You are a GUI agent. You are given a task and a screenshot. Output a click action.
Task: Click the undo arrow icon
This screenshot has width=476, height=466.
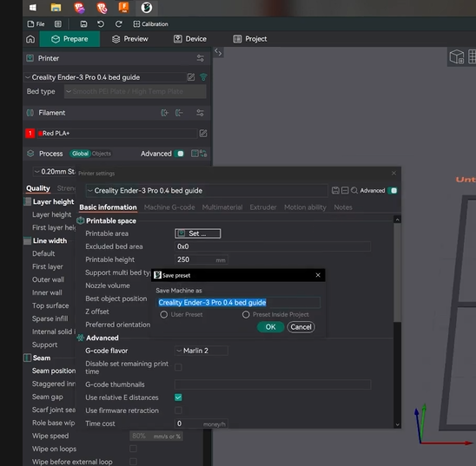coord(101,24)
